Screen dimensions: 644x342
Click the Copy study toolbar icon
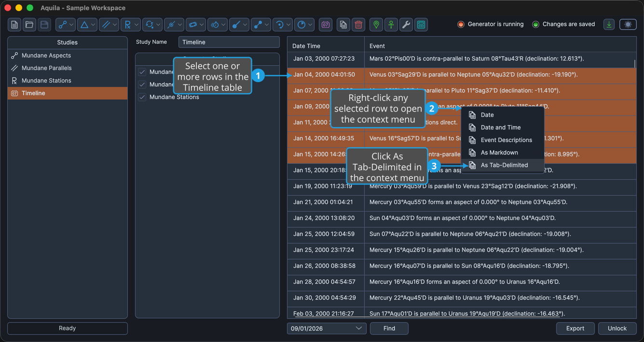pyautogui.click(x=343, y=25)
